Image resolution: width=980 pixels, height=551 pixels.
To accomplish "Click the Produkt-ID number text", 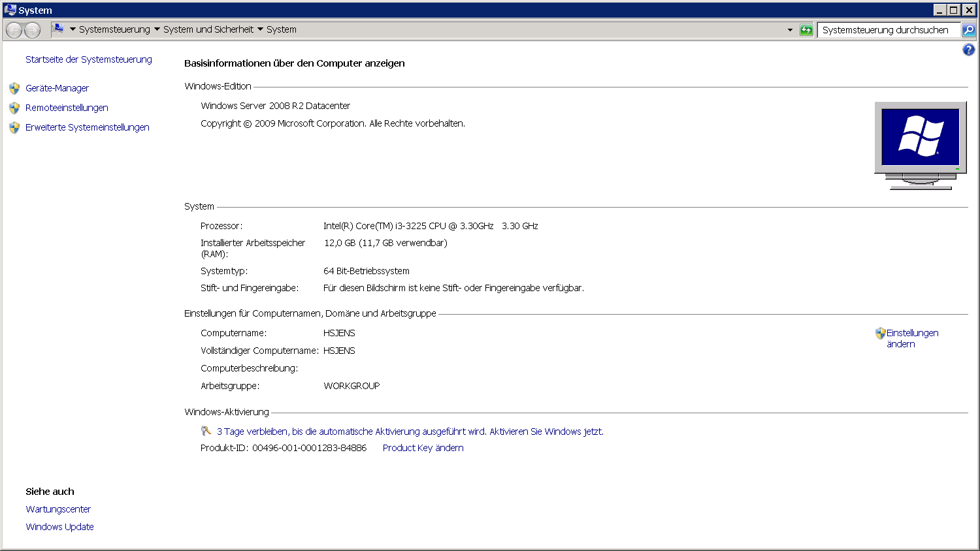I will pos(309,448).
